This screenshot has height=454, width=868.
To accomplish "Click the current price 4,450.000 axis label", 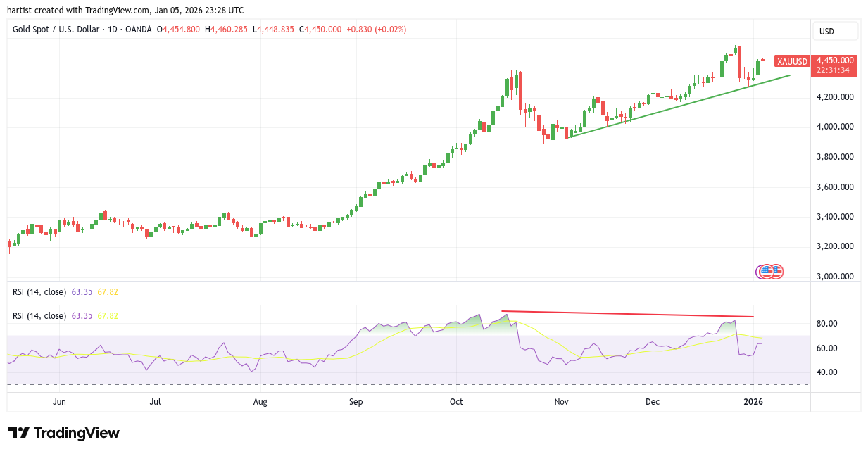I will tap(836, 61).
